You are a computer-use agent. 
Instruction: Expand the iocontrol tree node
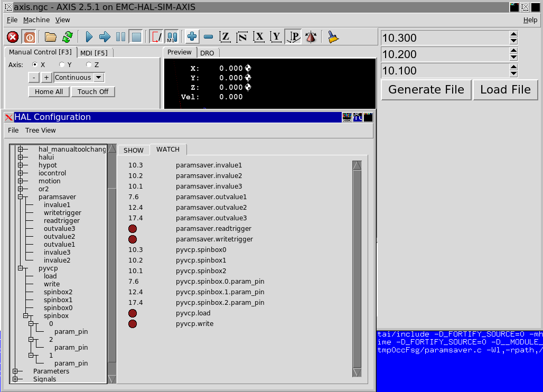click(21, 173)
